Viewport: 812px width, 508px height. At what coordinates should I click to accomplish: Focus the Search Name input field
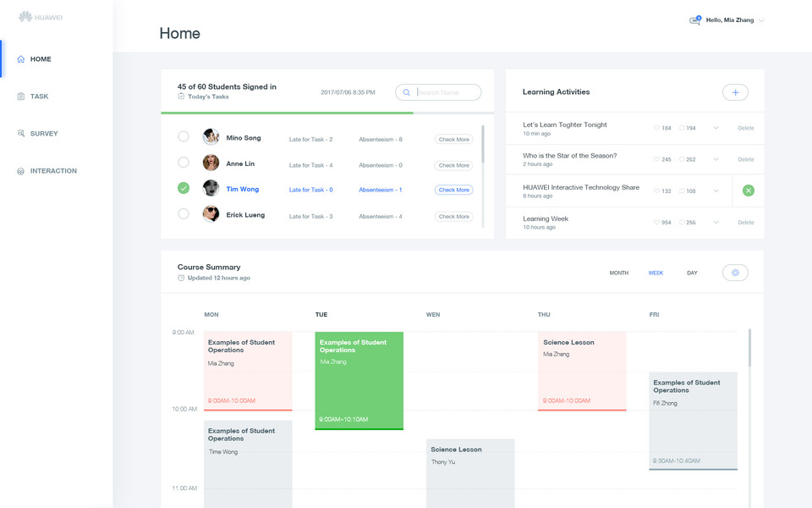click(438, 92)
